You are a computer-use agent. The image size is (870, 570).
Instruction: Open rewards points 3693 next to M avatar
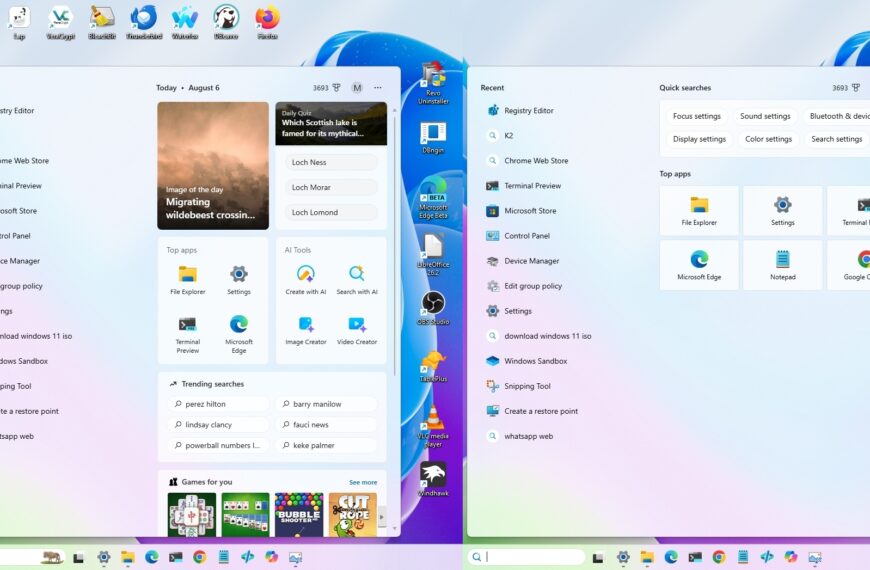click(x=326, y=88)
